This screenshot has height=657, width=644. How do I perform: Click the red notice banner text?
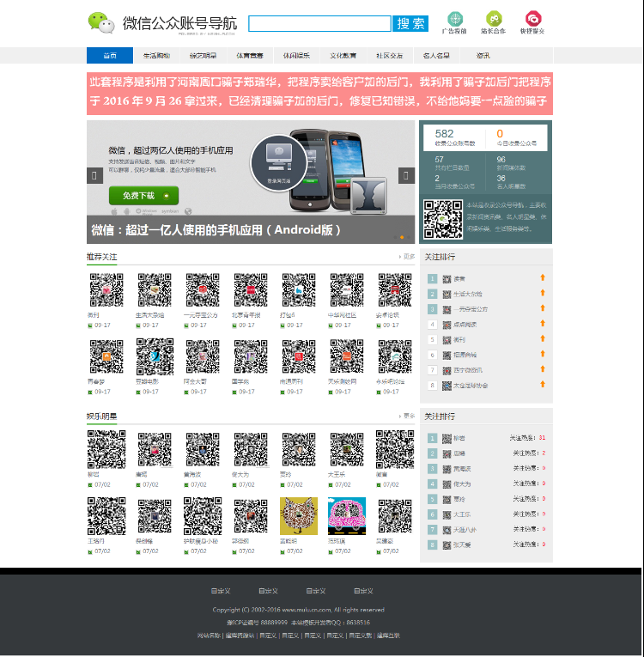coord(319,94)
